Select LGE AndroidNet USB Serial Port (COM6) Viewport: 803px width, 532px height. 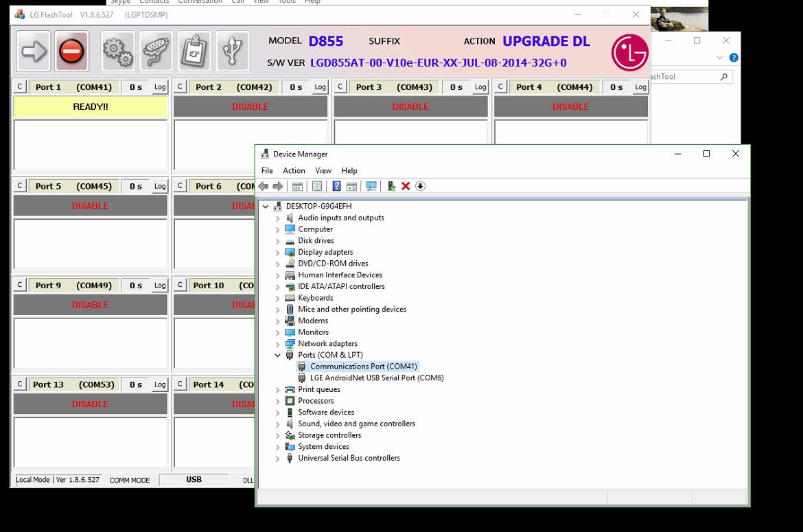click(376, 378)
